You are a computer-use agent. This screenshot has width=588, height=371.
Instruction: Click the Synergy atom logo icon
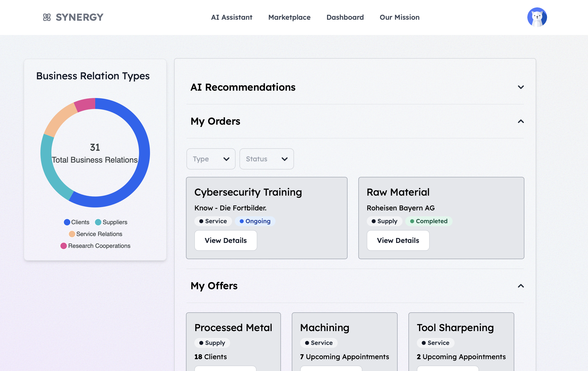(x=47, y=17)
